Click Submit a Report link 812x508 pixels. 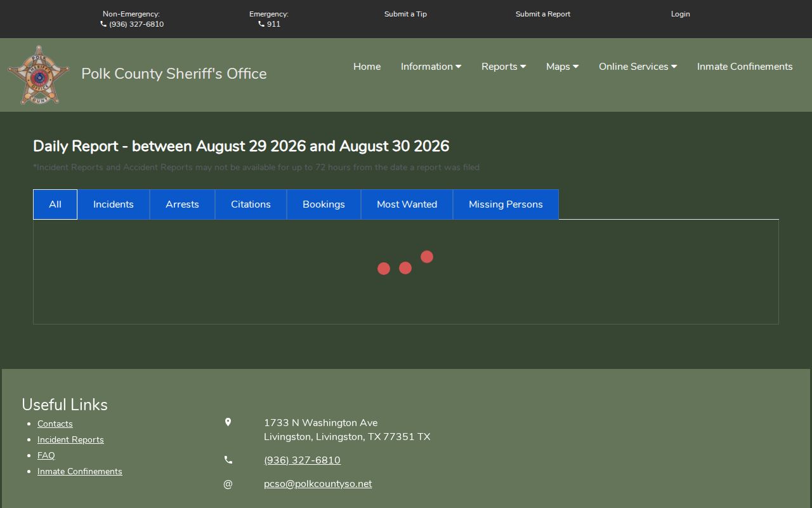coord(543,14)
